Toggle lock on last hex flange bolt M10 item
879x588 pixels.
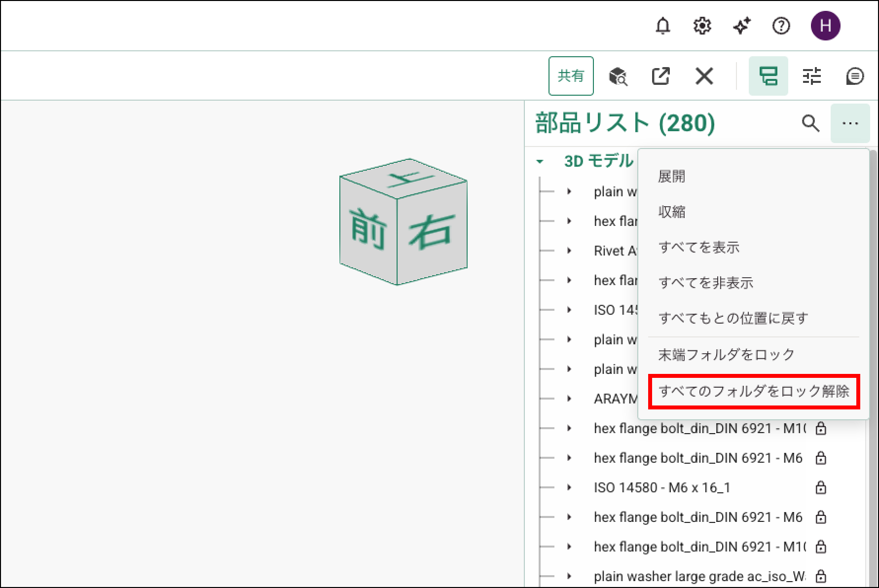820,547
